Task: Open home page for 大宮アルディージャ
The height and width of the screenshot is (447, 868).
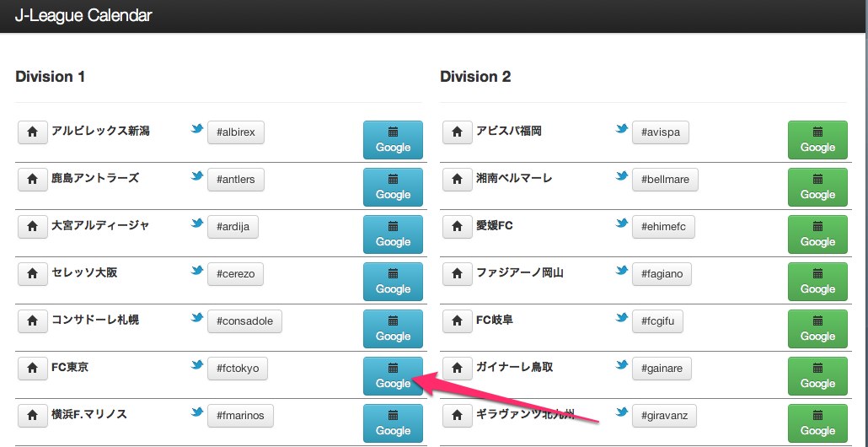Action: coord(33,227)
